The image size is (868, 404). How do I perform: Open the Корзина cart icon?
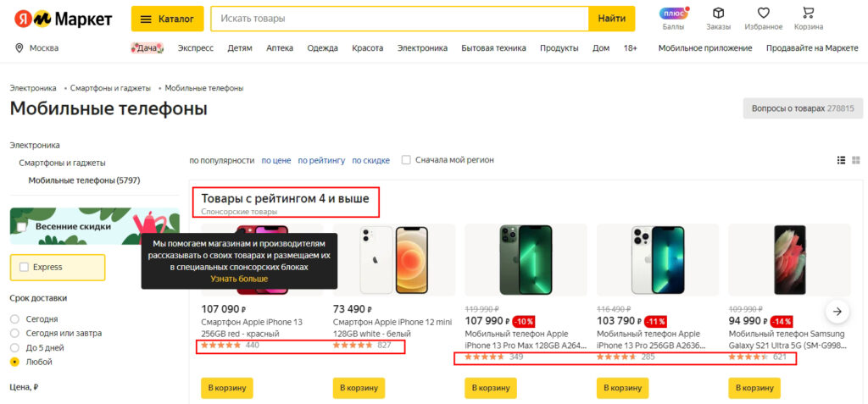point(808,19)
